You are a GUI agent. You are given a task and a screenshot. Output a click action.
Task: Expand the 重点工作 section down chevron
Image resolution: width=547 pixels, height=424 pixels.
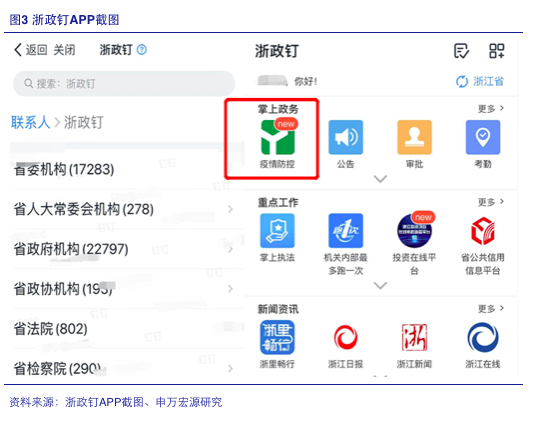click(x=380, y=285)
